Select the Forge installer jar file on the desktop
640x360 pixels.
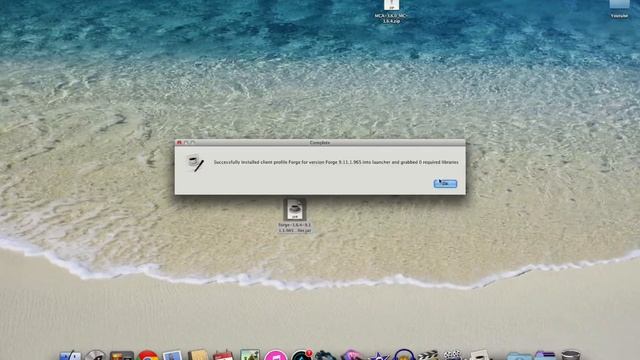[x=295, y=216]
